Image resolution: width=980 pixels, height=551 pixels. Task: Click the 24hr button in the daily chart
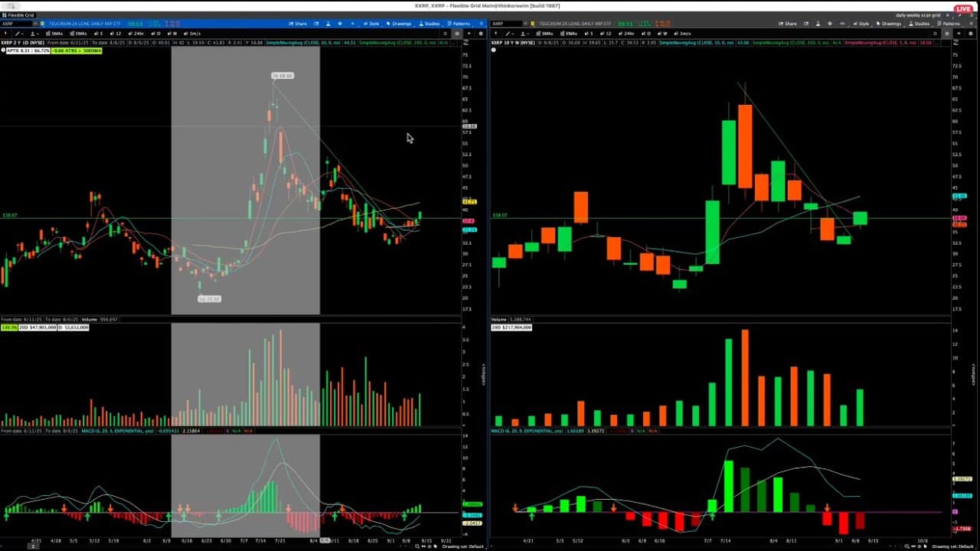pos(137,34)
